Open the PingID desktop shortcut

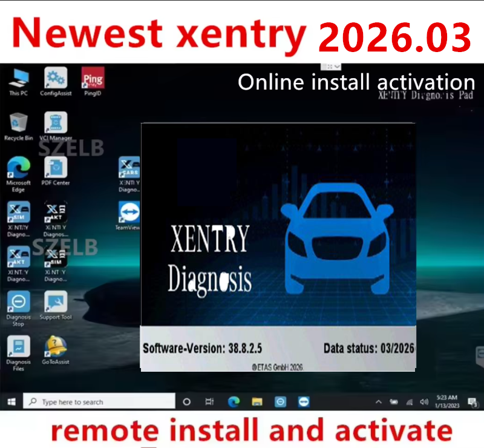click(93, 82)
